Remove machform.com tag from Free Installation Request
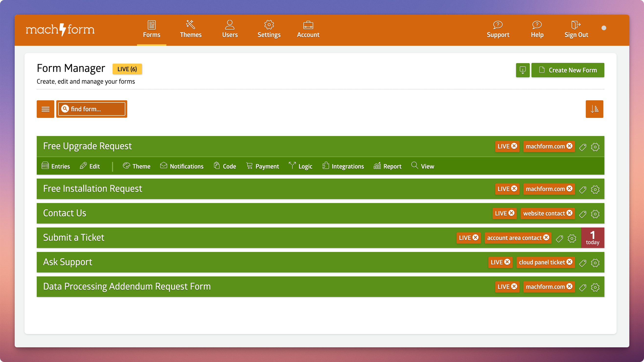The height and width of the screenshot is (362, 644). pyautogui.click(x=569, y=189)
